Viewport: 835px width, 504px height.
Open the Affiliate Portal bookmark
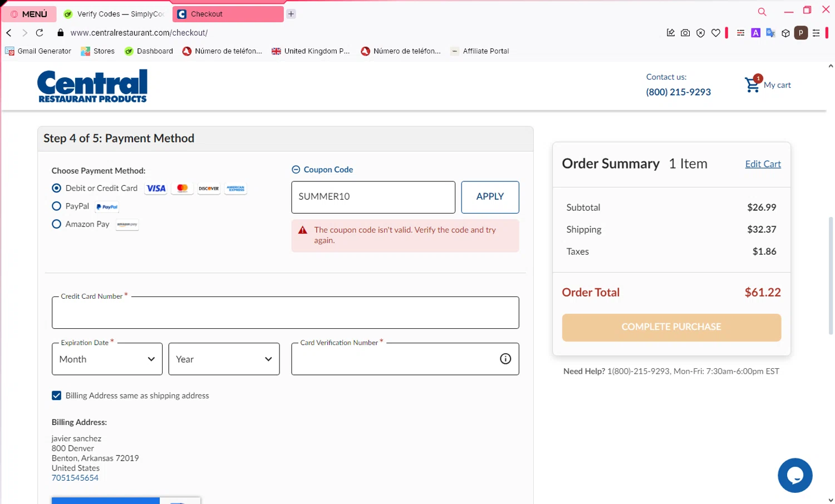tap(480, 51)
